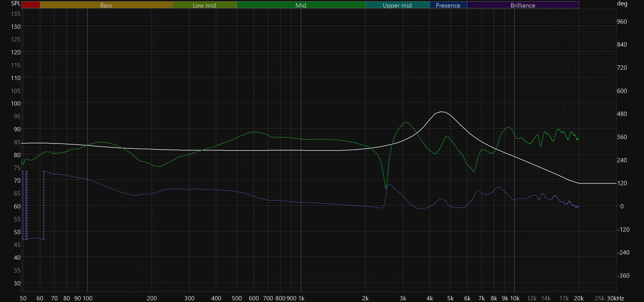Screen dimensions: 644x302
Task: Click the deg axis title
Action: pyautogui.click(x=622, y=4)
